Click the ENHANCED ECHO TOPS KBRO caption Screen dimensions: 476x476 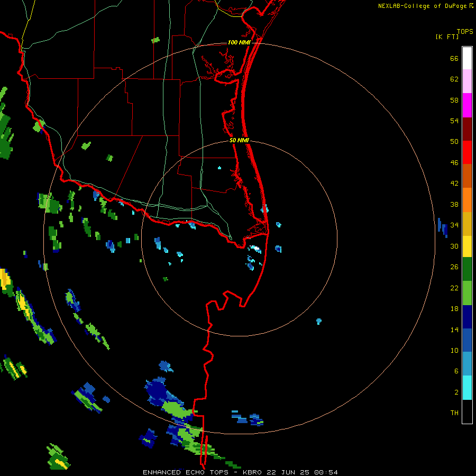pyautogui.click(x=240, y=472)
